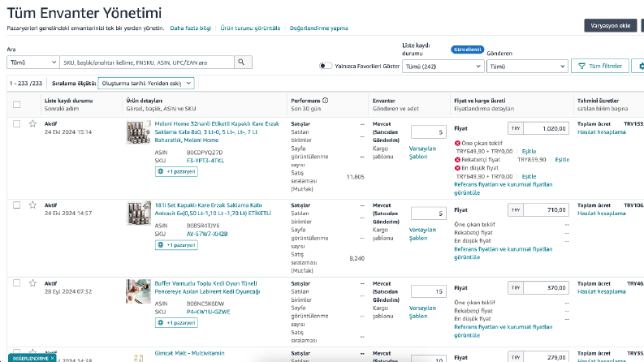The image size is (644, 362).
Task: Open 18'li Set product thumbnail
Action: 138,213
